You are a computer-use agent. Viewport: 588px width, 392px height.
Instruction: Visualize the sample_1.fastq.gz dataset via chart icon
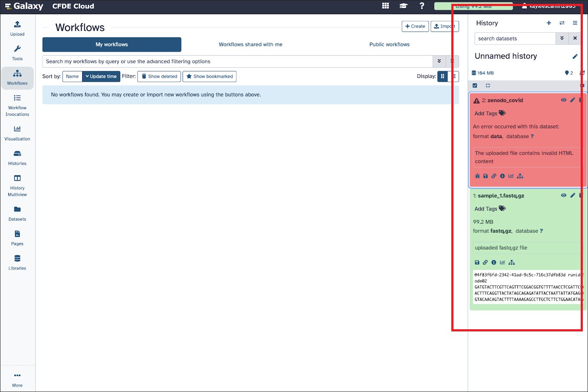pyautogui.click(x=502, y=263)
